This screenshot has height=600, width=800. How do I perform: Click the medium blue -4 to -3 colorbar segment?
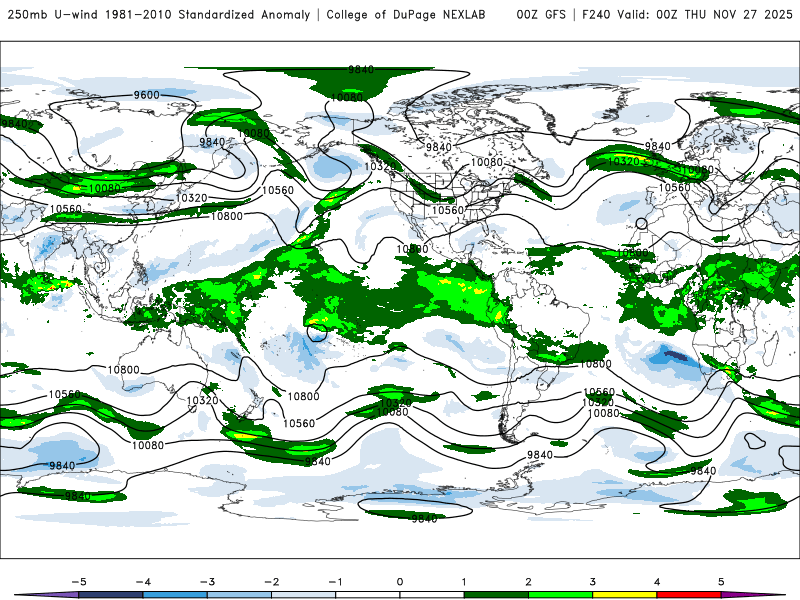click(x=175, y=595)
